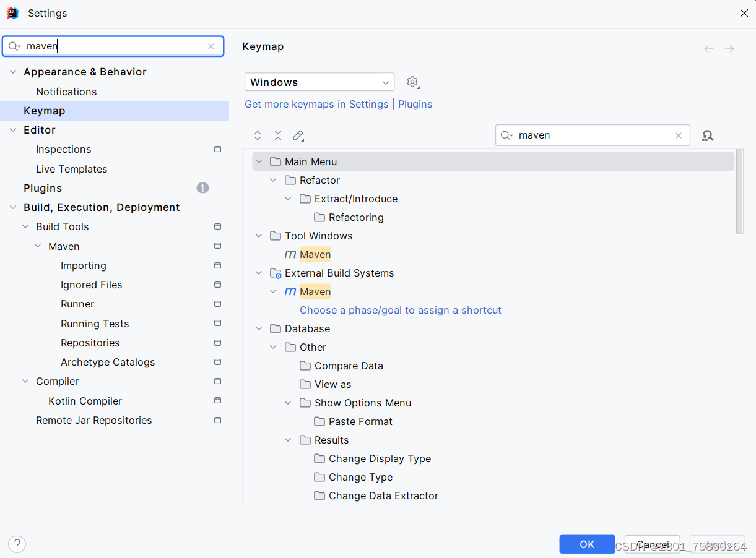
Task: Collapse the Compiler node
Action: pyautogui.click(x=25, y=381)
